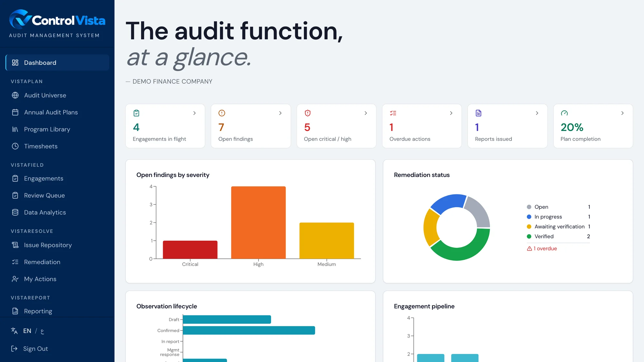Click the Dashboard grid icon
Viewport: 644px width, 362px height.
[x=15, y=62]
